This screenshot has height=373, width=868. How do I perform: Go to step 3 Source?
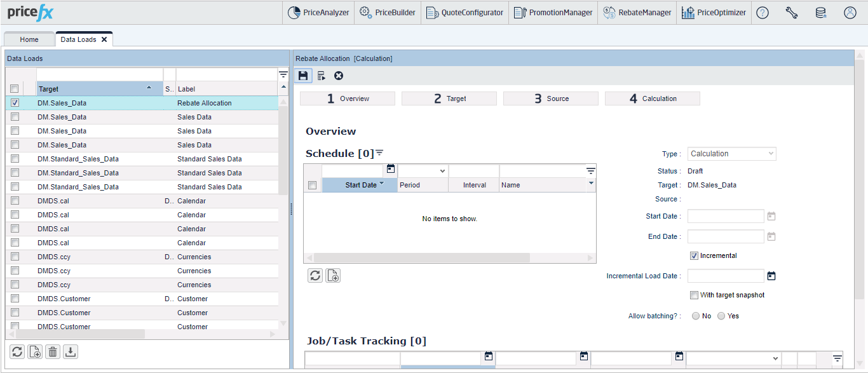(x=550, y=98)
